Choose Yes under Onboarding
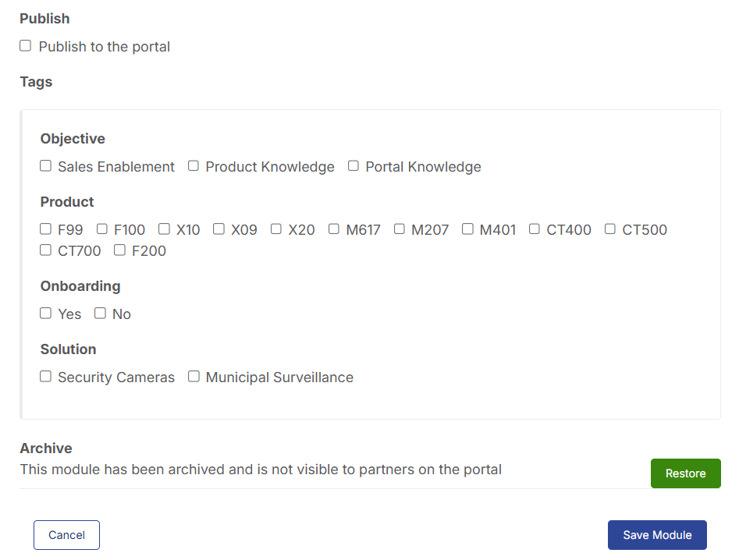The image size is (739, 560). (x=46, y=314)
